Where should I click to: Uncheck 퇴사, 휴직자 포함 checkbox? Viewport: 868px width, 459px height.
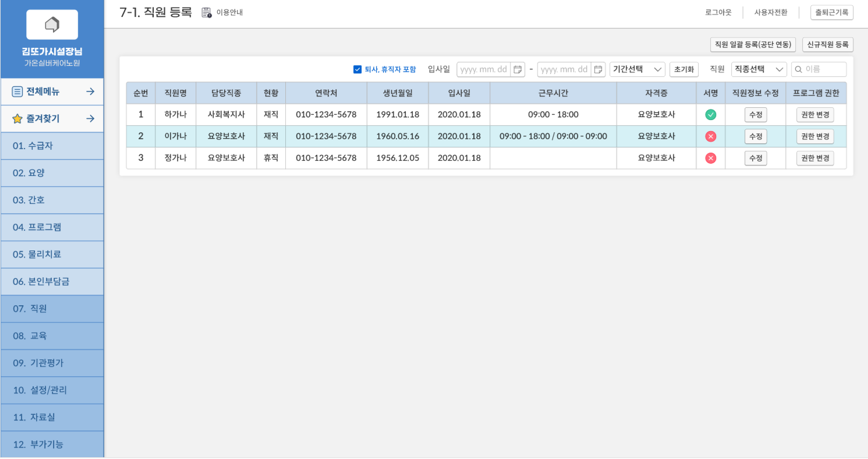[x=357, y=69]
